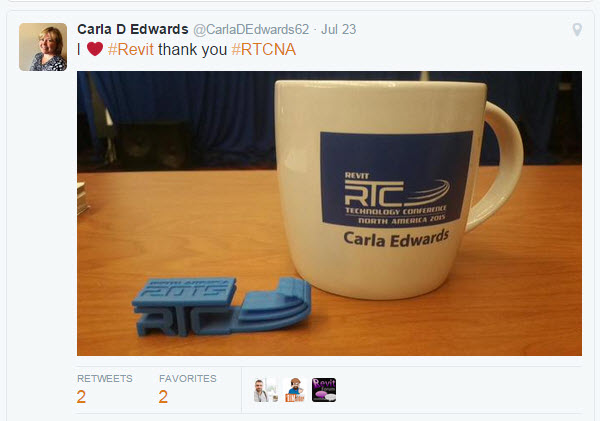The height and width of the screenshot is (421, 600).
Task: Open the Jul 23 tweet timestamp
Action: pyautogui.click(x=339, y=29)
